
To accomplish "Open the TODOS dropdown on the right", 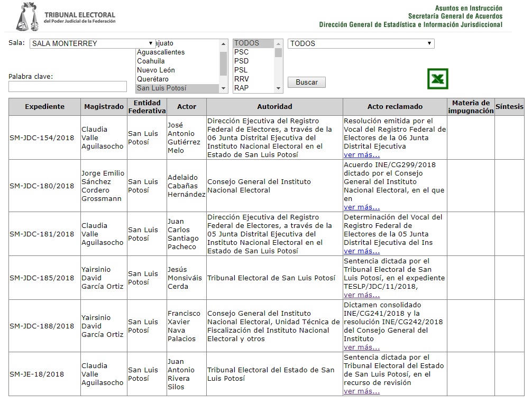I will pyautogui.click(x=361, y=43).
